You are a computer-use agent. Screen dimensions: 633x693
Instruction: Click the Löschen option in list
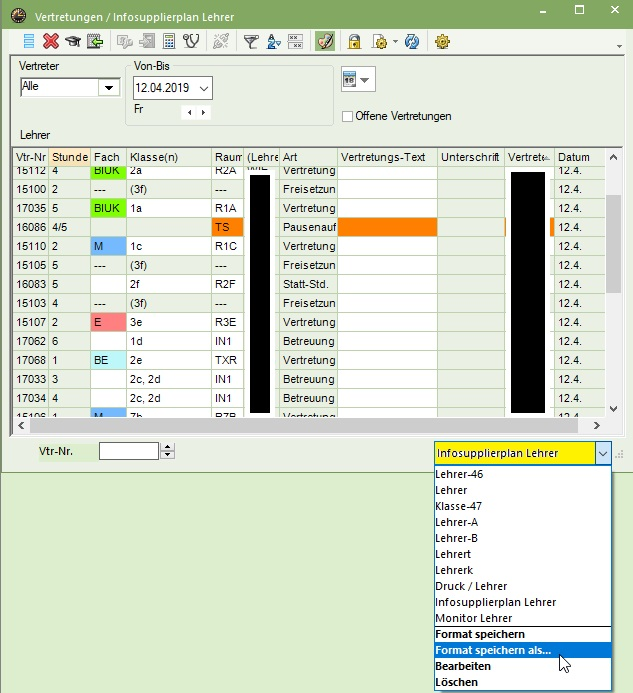point(456,682)
